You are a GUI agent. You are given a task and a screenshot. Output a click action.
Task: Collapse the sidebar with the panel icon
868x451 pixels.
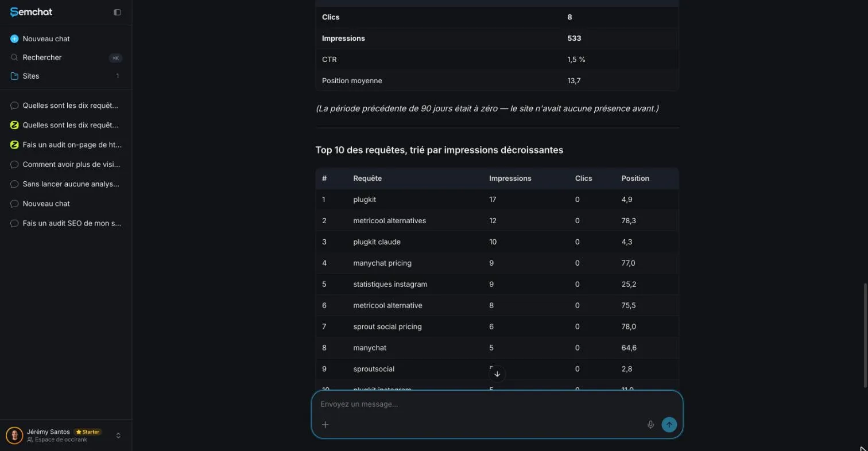click(x=117, y=12)
